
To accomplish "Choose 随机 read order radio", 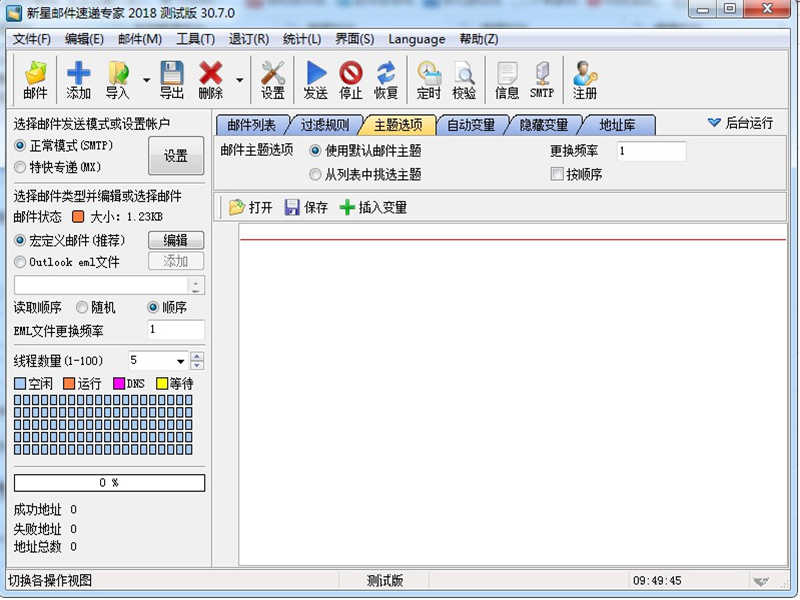I will [82, 307].
